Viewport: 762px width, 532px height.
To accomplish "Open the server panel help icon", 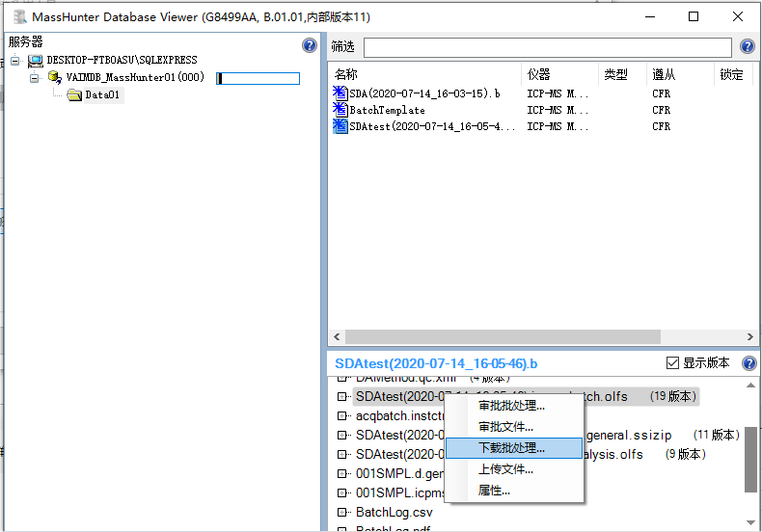I will coord(310,45).
